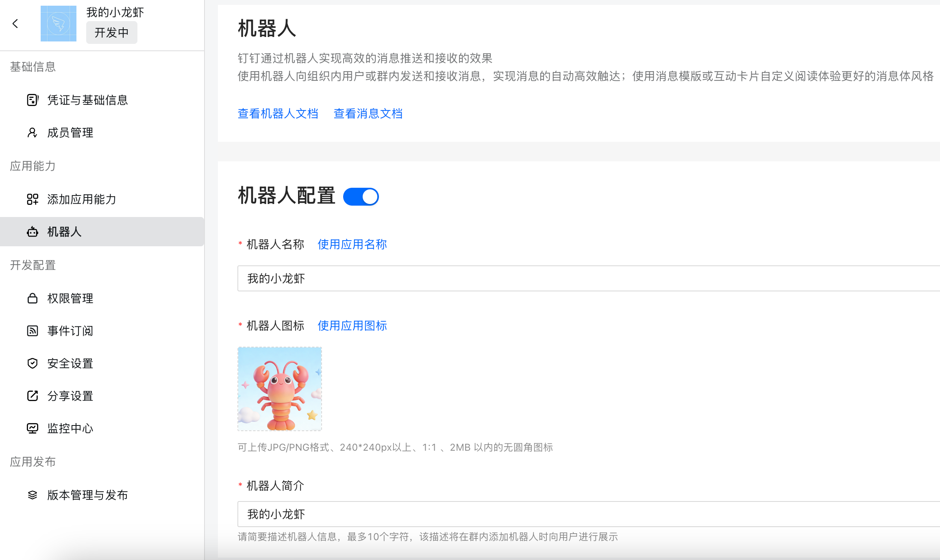
Task: Click the blue app logo thumbnail
Action: click(59, 24)
